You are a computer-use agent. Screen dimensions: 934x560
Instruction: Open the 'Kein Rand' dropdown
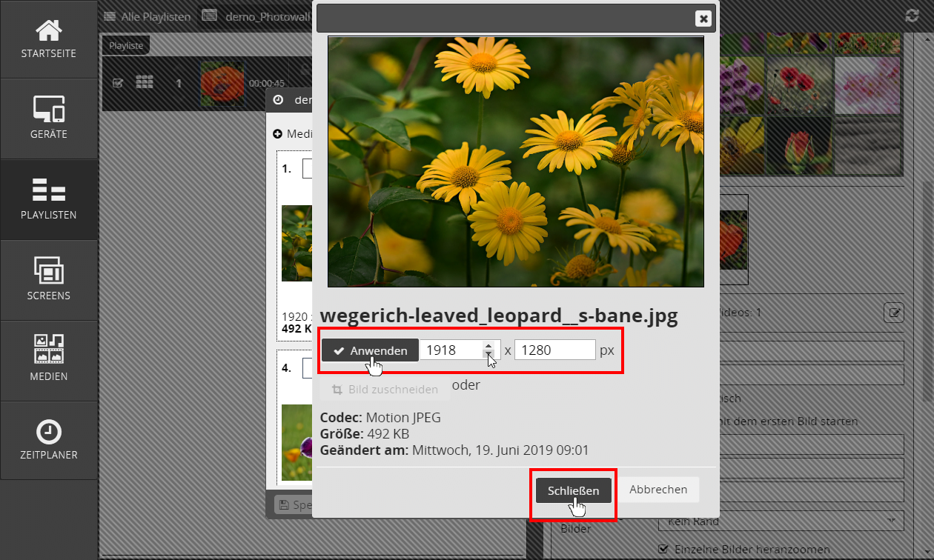pyautogui.click(x=781, y=521)
